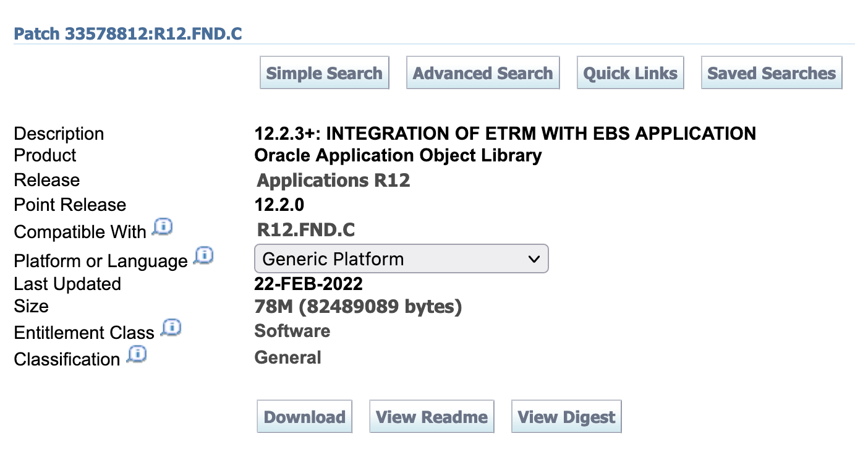Open the Generic Platform dropdown
Viewport: 868px width, 457px height.
401,259
